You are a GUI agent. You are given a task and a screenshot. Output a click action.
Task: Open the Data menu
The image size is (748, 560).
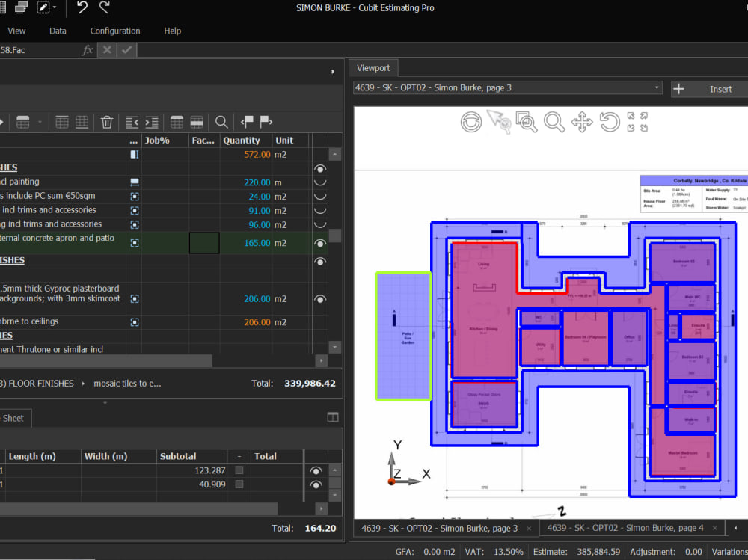tap(58, 31)
